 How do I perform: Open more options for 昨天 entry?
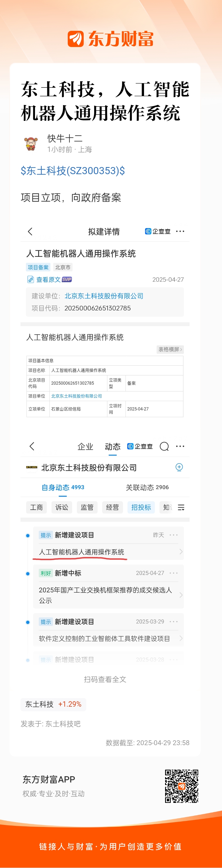coord(174,535)
